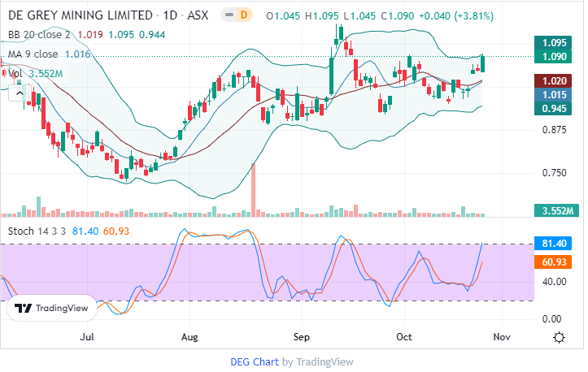Open the DEG Chart link

(255, 361)
